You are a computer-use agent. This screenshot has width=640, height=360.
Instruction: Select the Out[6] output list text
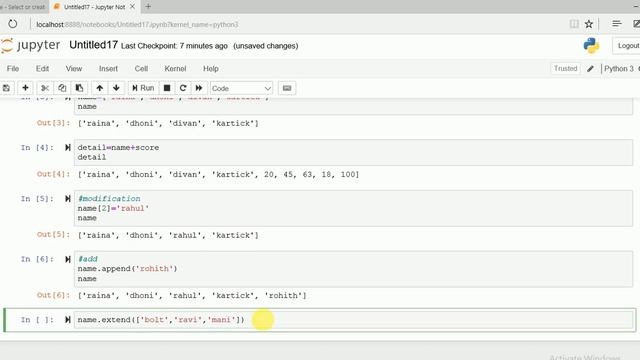coord(192,296)
